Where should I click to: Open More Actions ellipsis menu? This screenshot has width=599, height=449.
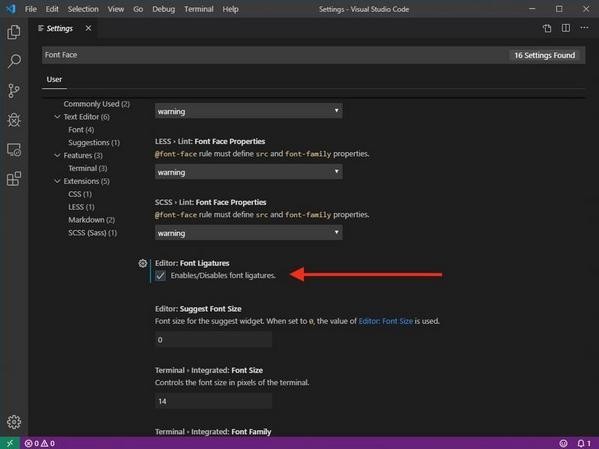[584, 28]
